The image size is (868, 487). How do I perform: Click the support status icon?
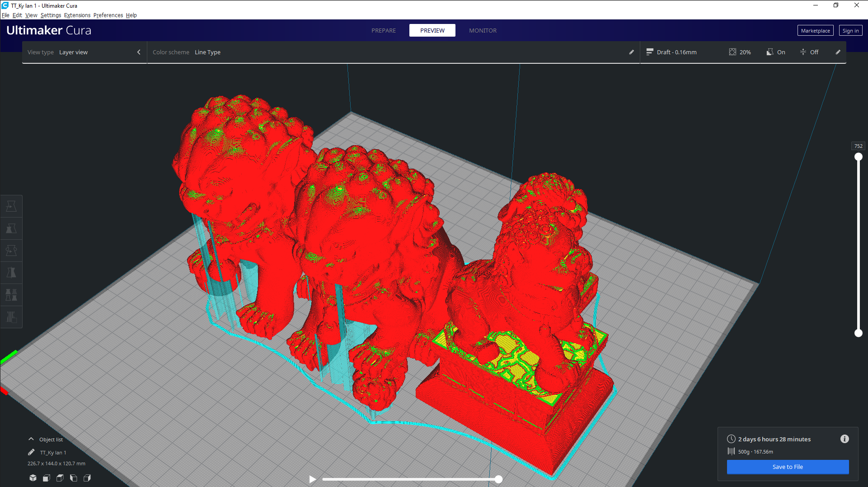770,52
